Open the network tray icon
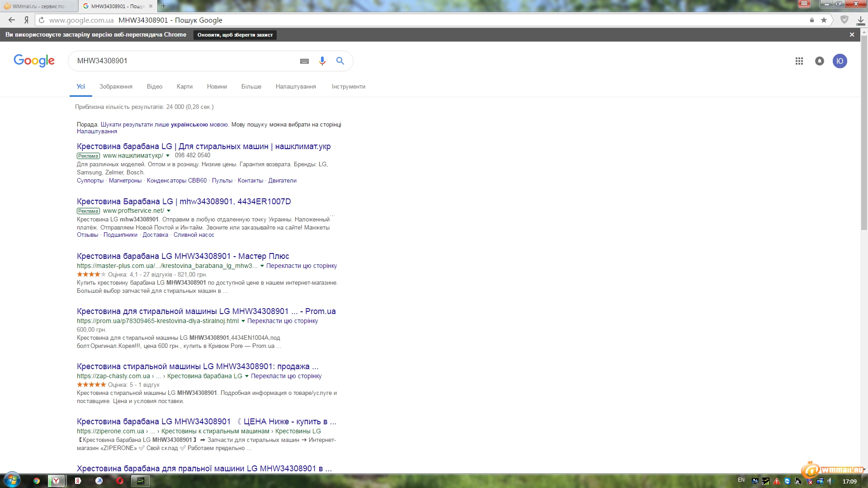Image resolution: width=868 pixels, height=488 pixels. [820, 481]
